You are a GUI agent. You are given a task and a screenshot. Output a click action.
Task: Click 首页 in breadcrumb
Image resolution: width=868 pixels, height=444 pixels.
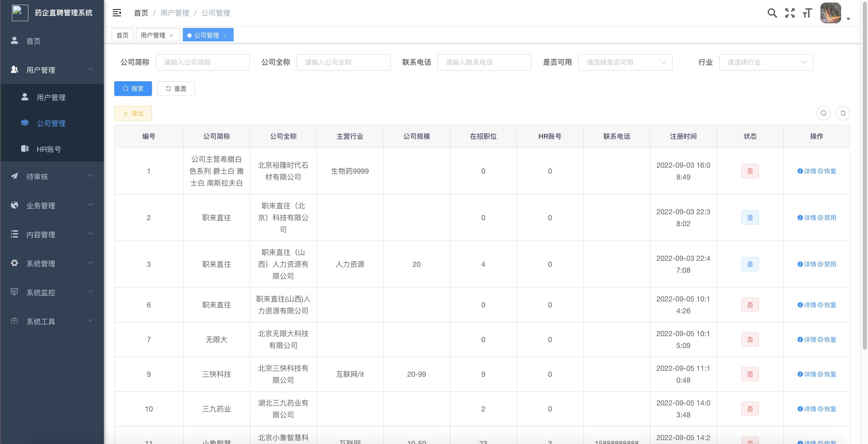[x=141, y=13]
